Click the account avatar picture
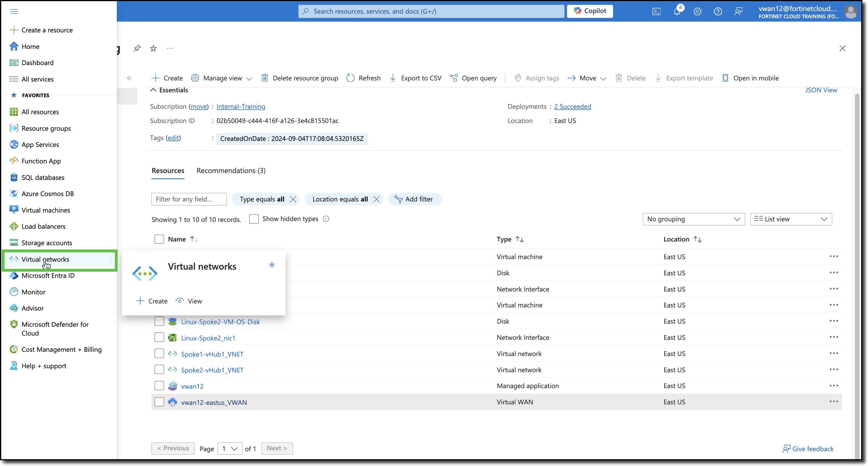Screen dimensions: 868x466 (x=850, y=11)
